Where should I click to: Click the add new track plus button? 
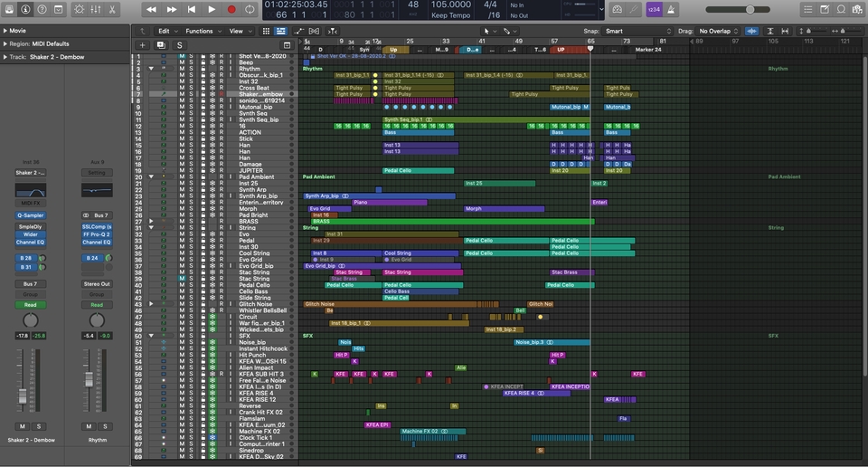pyautogui.click(x=142, y=45)
